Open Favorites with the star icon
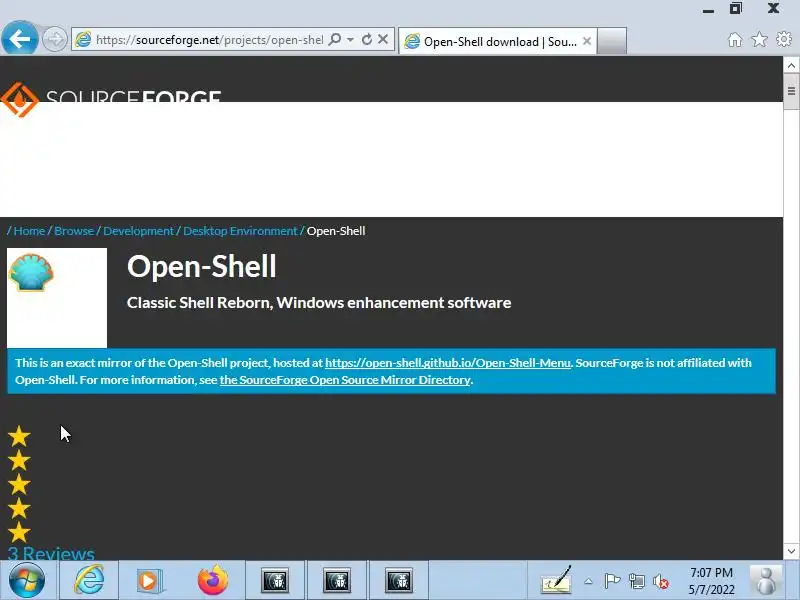 760,39
